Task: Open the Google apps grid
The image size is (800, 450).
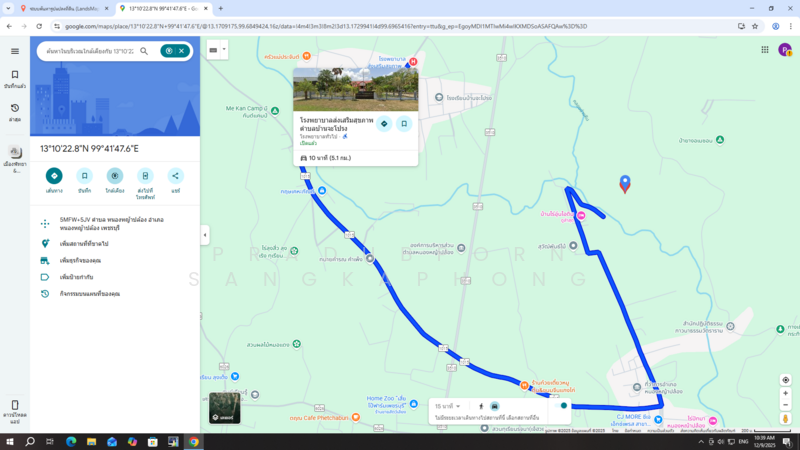Action: click(x=765, y=49)
